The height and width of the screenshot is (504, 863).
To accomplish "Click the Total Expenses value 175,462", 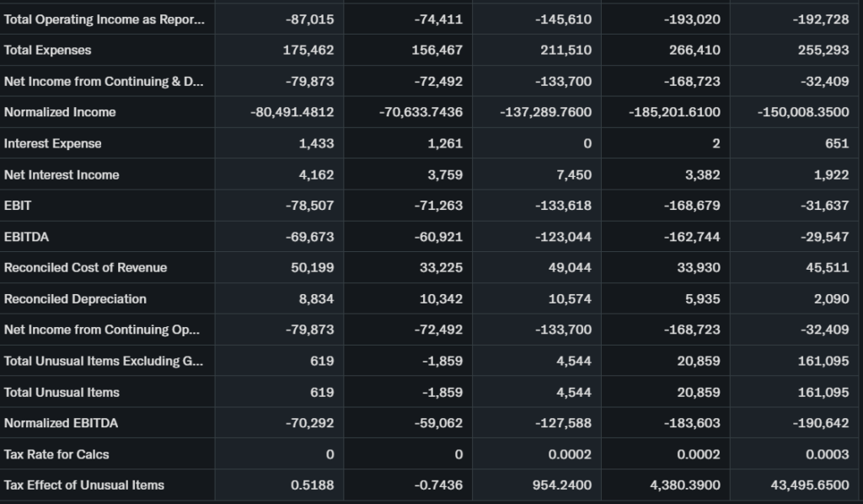I will point(309,50).
